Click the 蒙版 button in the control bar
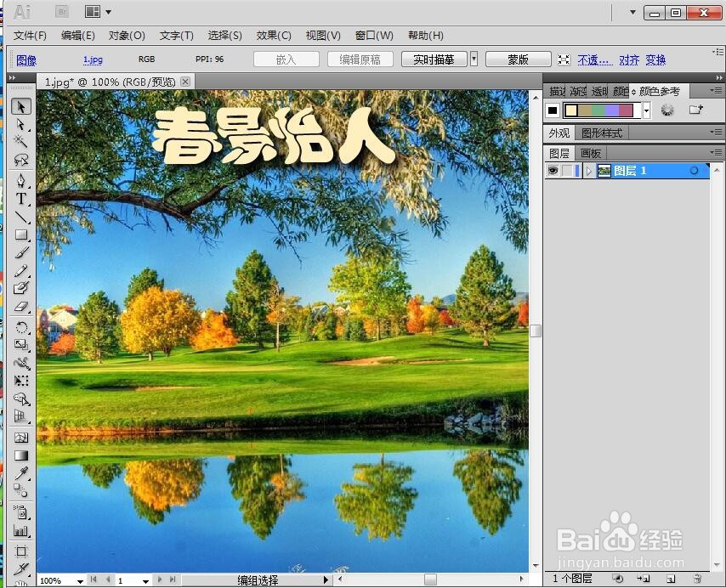Image resolution: width=726 pixels, height=588 pixels. [517, 59]
